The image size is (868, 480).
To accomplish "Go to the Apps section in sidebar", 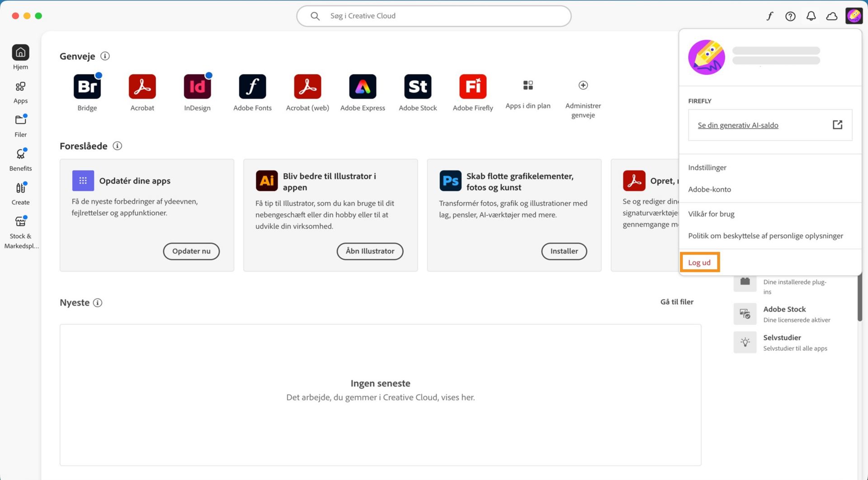I will click(20, 91).
